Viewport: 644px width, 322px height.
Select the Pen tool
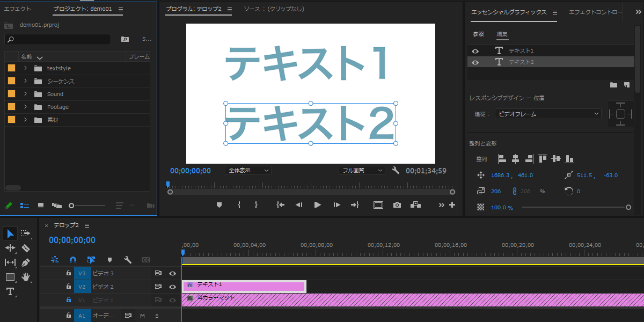tap(26, 262)
